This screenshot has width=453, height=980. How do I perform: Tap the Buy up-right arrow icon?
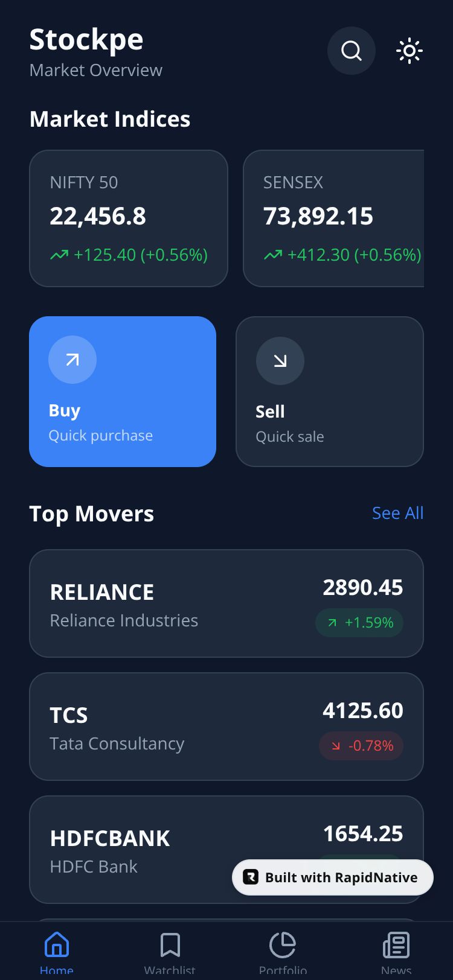coord(72,360)
